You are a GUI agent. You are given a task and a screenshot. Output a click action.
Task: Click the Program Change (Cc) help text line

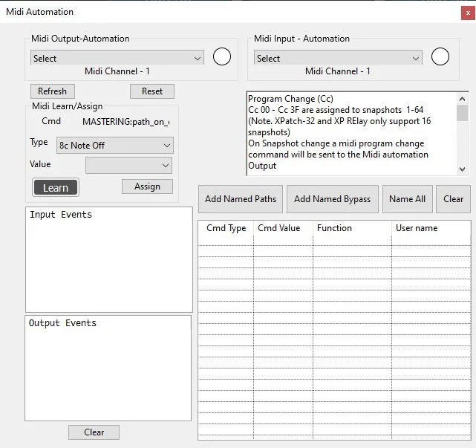click(x=290, y=99)
